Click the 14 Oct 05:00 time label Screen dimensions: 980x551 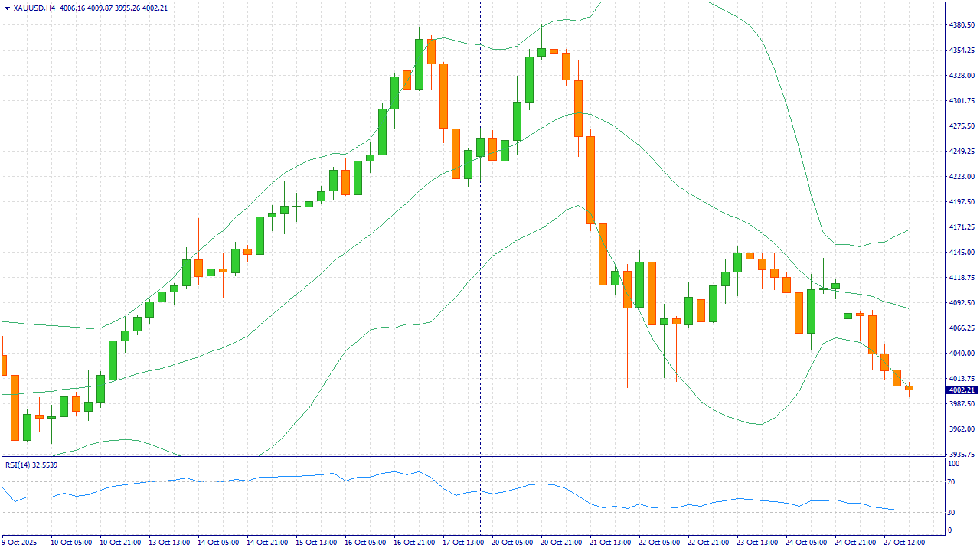tap(217, 543)
